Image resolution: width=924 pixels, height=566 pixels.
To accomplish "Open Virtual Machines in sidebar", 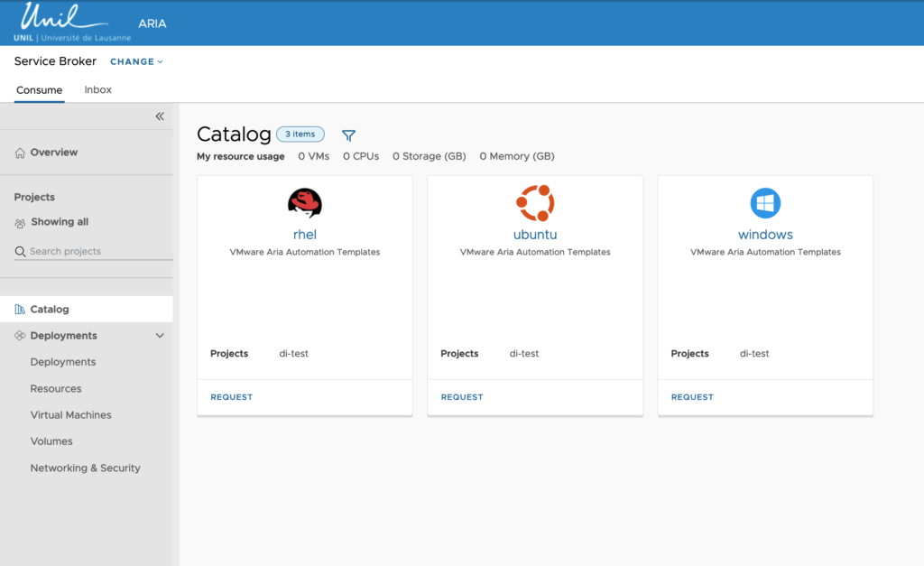I will click(x=70, y=415).
